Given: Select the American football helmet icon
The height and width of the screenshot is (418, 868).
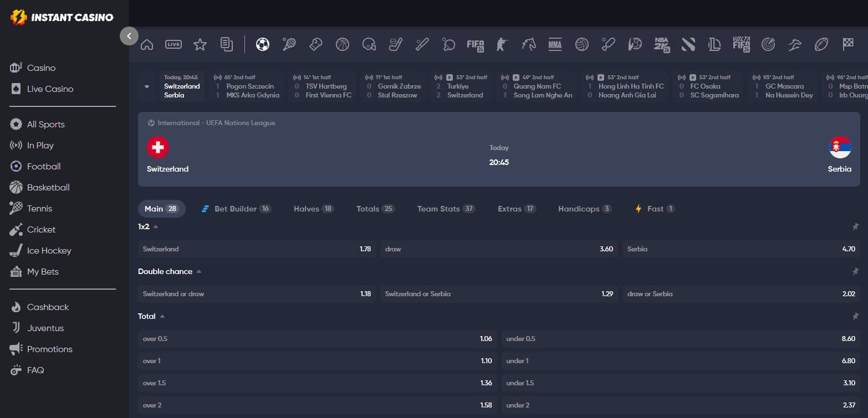Looking at the screenshot, I should (369, 44).
